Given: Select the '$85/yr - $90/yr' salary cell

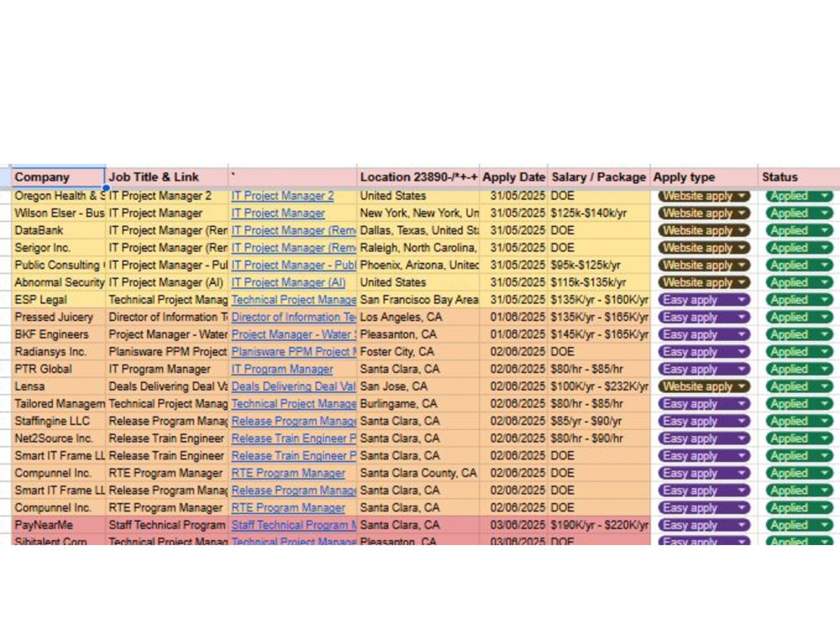Looking at the screenshot, I should (x=599, y=421).
